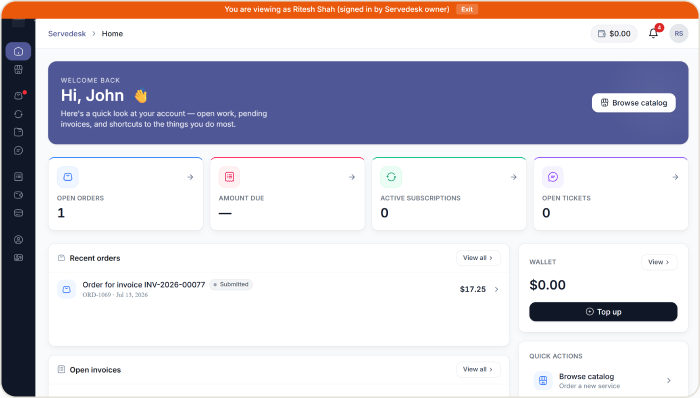Open 'Order for invoice INV-2026-00077'

coord(144,285)
